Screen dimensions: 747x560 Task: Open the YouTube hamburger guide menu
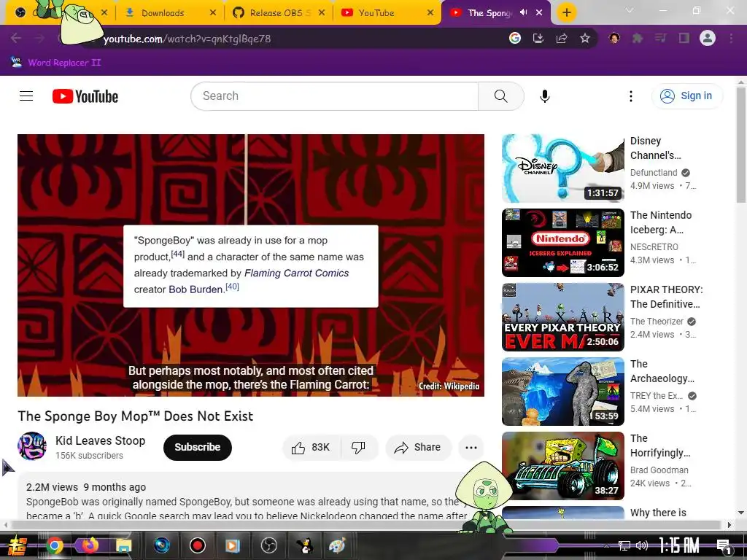tap(26, 96)
